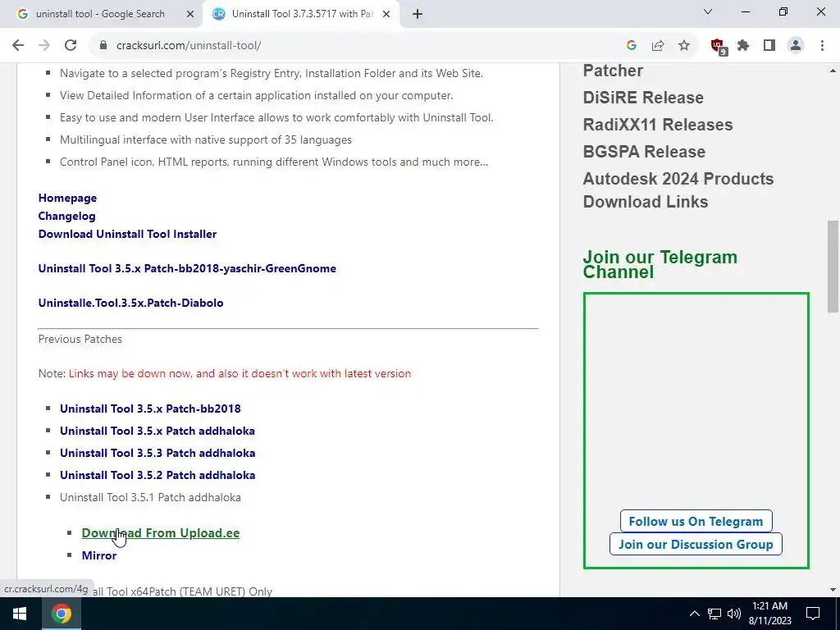Open Uninstall Tool 3.5.3 Patch addhaloka link
840x630 pixels.
click(157, 453)
